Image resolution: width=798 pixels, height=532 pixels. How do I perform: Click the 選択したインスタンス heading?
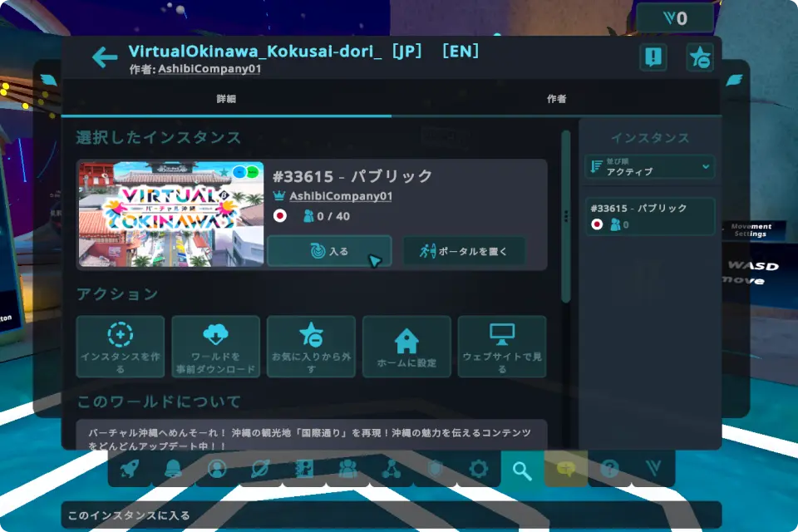tap(158, 137)
